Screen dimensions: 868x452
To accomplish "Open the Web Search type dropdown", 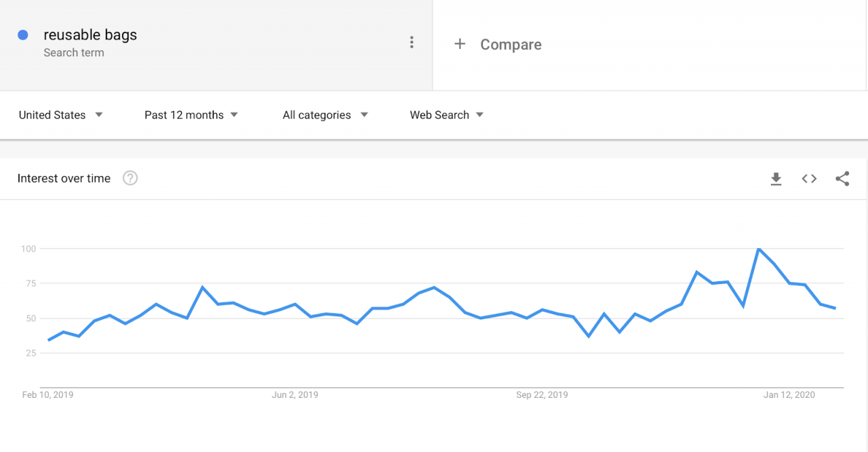I will pos(447,115).
